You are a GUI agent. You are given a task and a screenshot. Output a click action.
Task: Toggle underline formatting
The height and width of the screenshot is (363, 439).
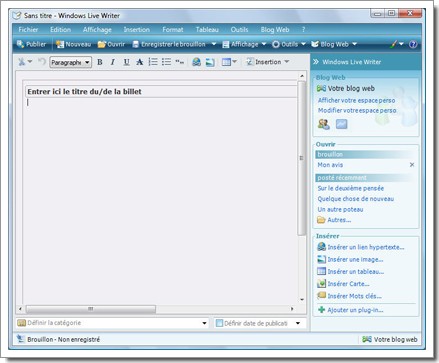click(126, 62)
